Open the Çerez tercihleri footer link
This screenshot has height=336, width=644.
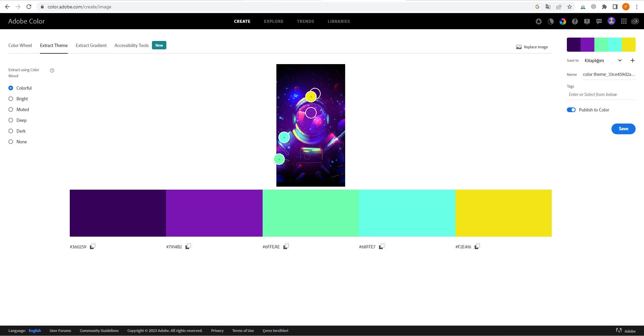click(x=275, y=331)
